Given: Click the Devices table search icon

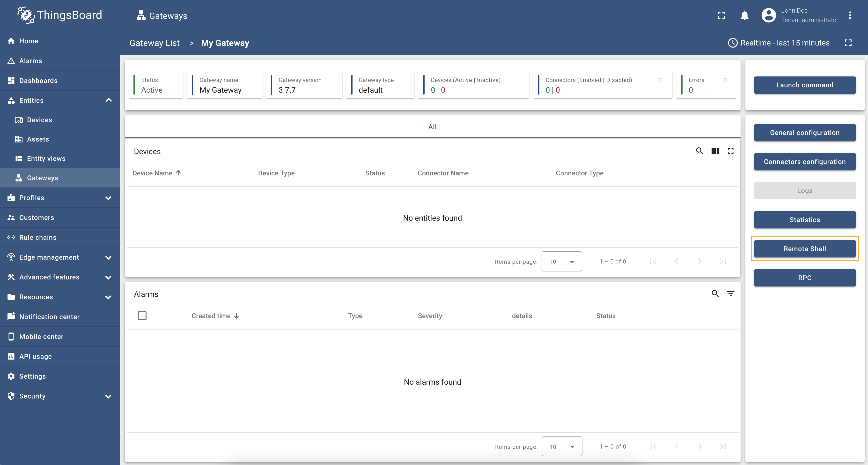Looking at the screenshot, I should (x=699, y=151).
